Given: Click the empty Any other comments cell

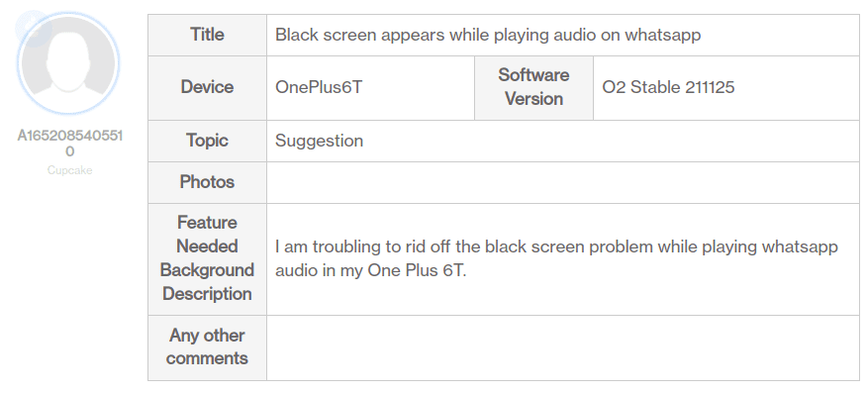Looking at the screenshot, I should [x=563, y=347].
